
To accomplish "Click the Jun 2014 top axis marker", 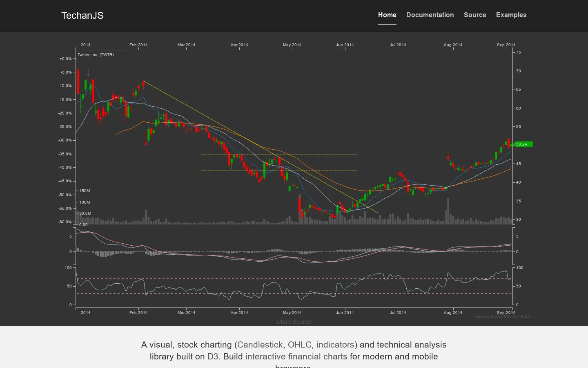I will click(345, 45).
